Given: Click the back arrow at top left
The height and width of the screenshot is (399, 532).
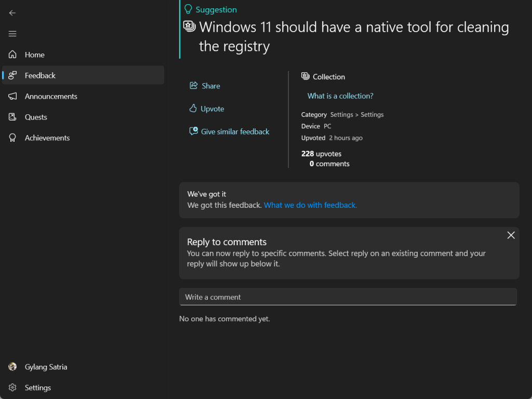Looking at the screenshot, I should pos(12,12).
